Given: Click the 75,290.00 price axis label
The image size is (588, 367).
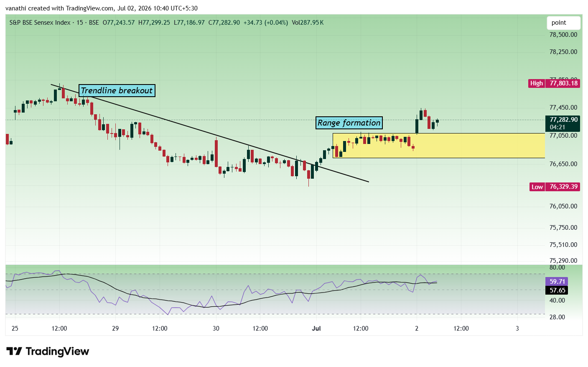Looking at the screenshot, I should [563, 261].
